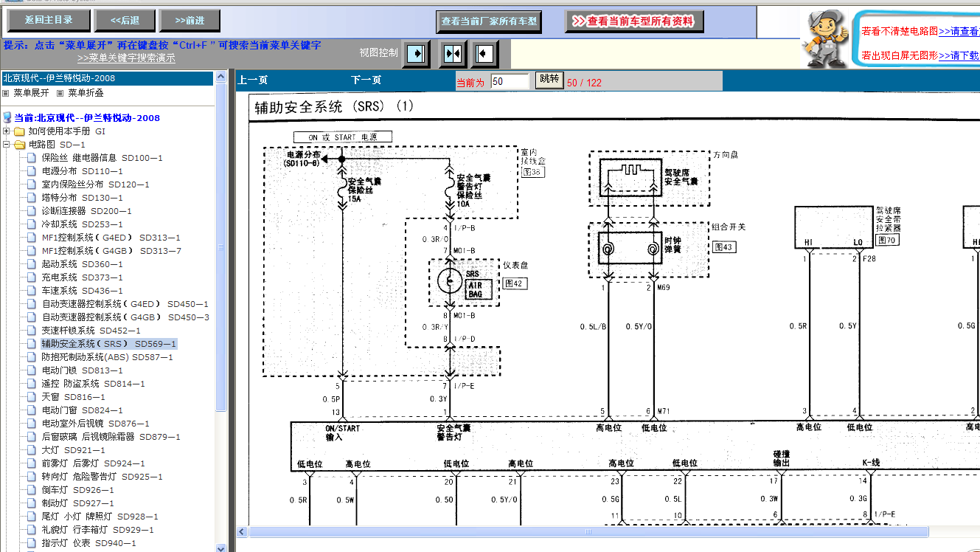The height and width of the screenshot is (552, 980).
Task: Click the document icon beside 诊断连接器 SD200—1
Action: click(31, 211)
